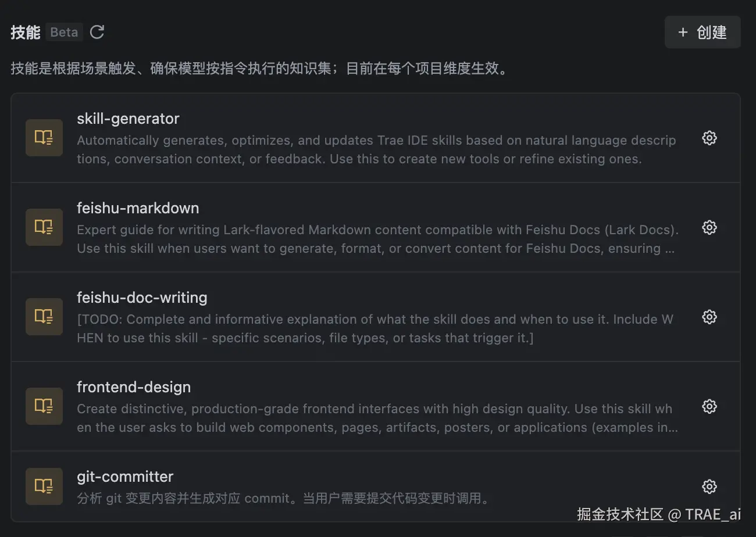Open settings gear for git-committer
Image resolution: width=756 pixels, height=537 pixels.
(709, 486)
